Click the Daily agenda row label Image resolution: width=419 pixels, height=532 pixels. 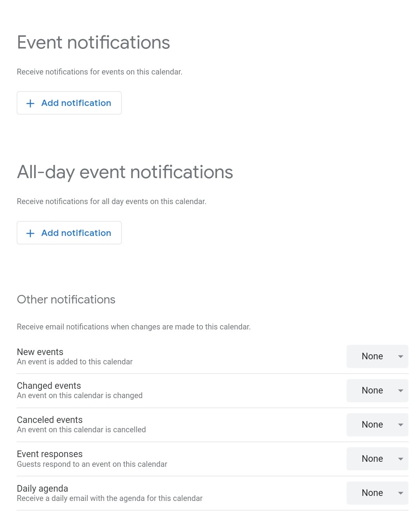(x=42, y=489)
